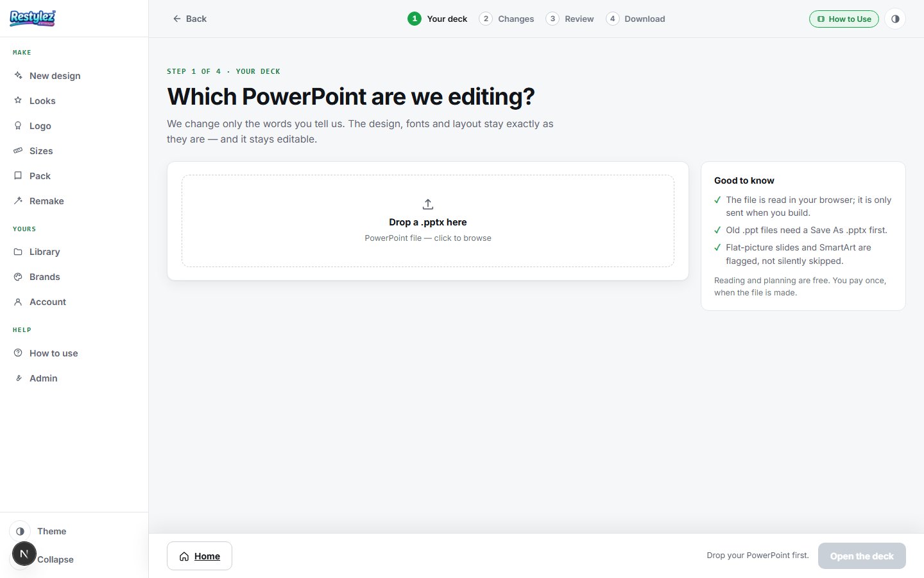Viewport: 924px width, 578px height.
Task: Choose the Remake wand item
Action: [74, 201]
